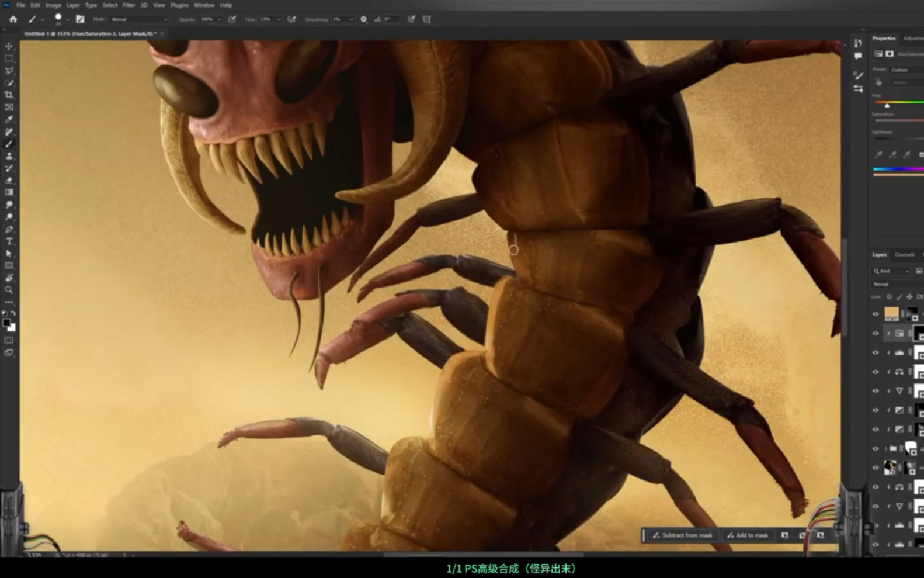Toggle visibility of the creature image layer
The width and height of the screenshot is (924, 578).
pos(875,468)
